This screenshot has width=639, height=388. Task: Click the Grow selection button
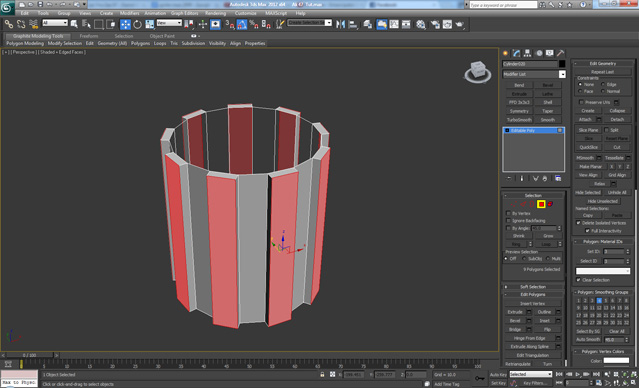[548, 236]
